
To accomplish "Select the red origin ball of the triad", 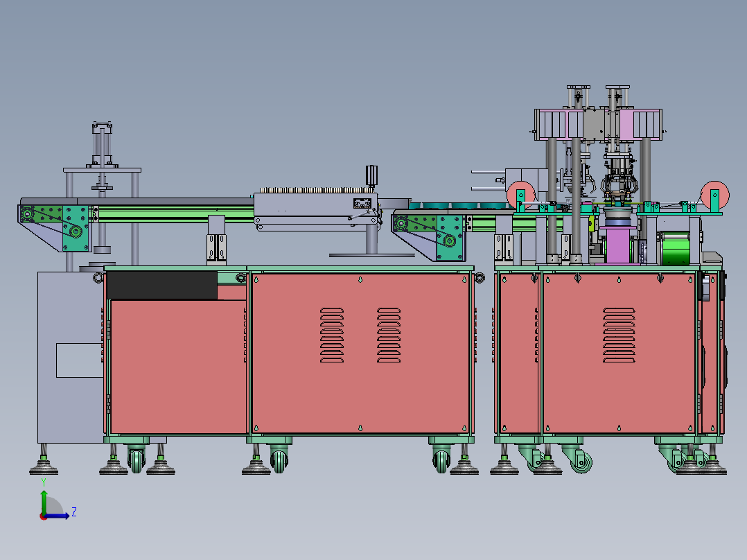I will [x=43, y=516].
